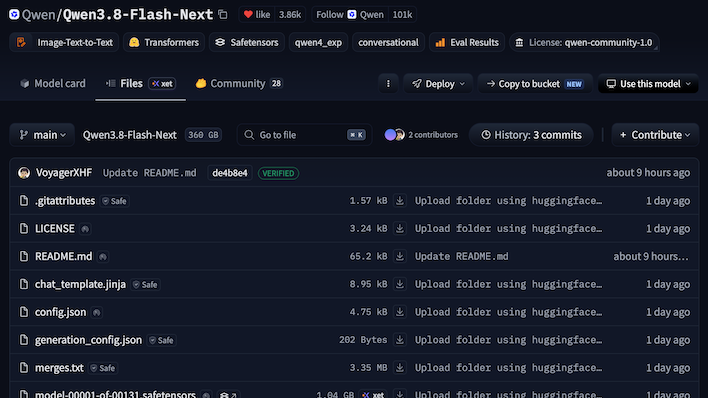Image resolution: width=708 pixels, height=398 pixels.
Task: Open commit hash de4b8e4
Action: [230, 173]
